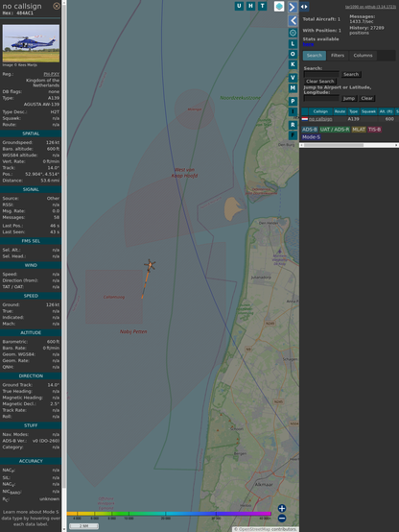Viewport: 399px width, 532px height.
Task: Click the left arrow sidebar collapse button
Action: tap(293, 21)
